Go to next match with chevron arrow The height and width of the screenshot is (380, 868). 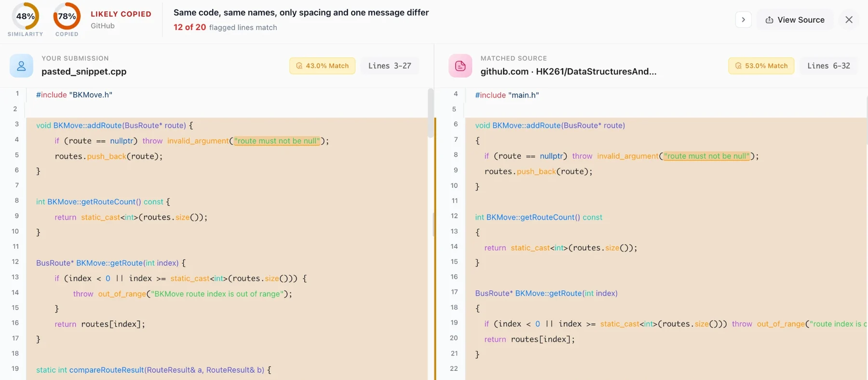pyautogui.click(x=743, y=20)
